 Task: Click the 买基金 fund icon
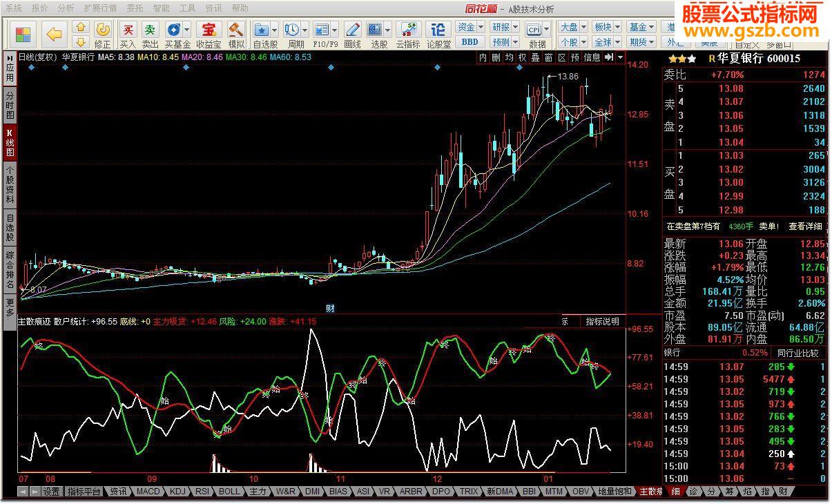[173, 30]
